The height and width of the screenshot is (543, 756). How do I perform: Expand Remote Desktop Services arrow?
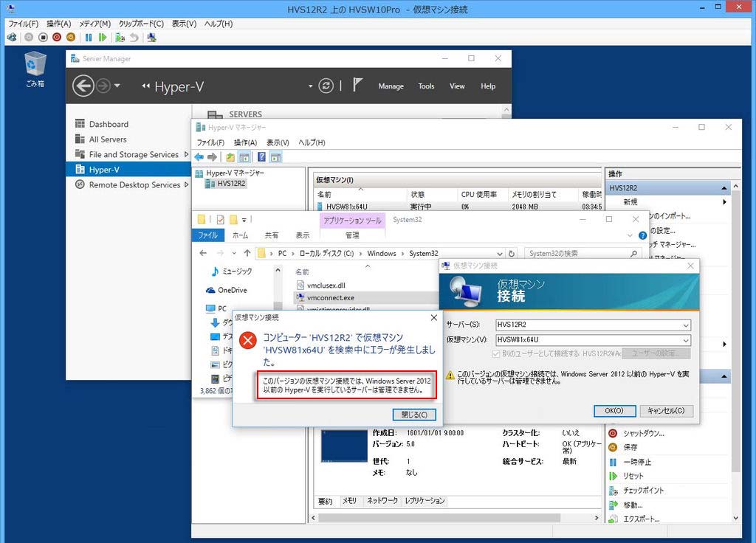click(186, 184)
